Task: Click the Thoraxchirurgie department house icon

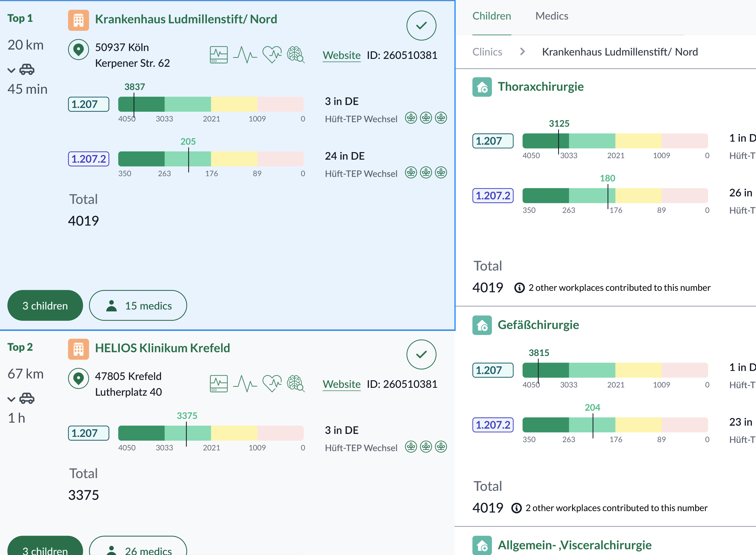Action: click(x=482, y=87)
